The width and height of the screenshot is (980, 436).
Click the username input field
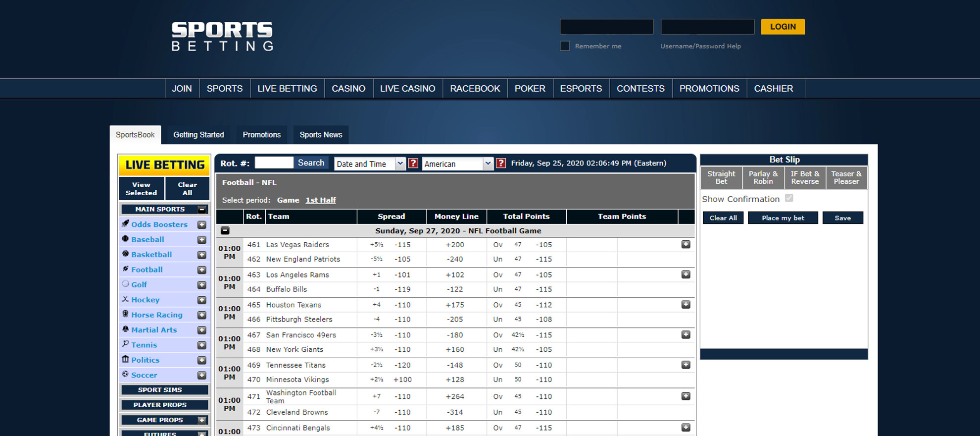click(x=607, y=27)
